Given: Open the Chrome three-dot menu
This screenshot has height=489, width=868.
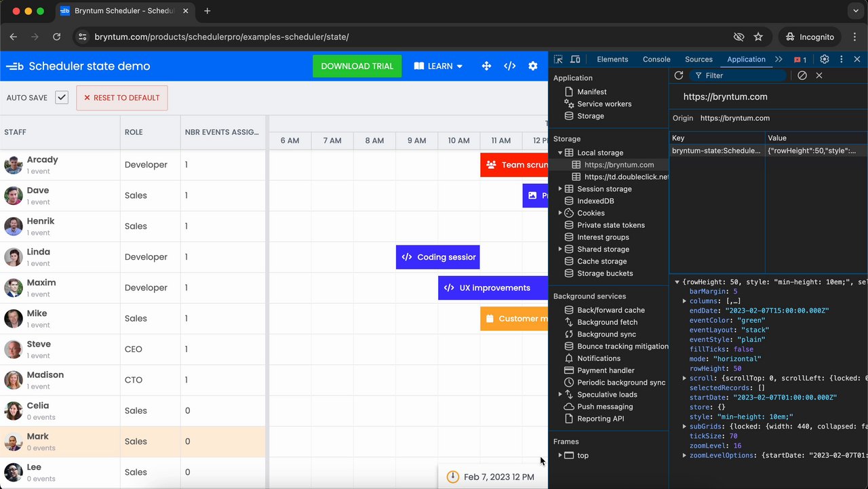Looking at the screenshot, I should click(854, 37).
